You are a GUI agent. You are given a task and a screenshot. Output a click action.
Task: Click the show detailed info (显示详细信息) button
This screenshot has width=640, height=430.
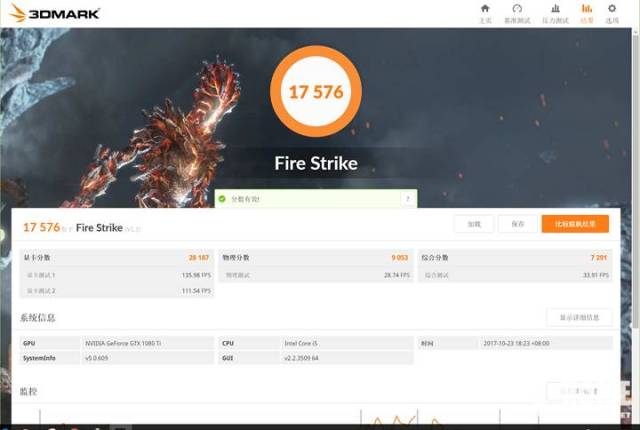click(x=579, y=317)
